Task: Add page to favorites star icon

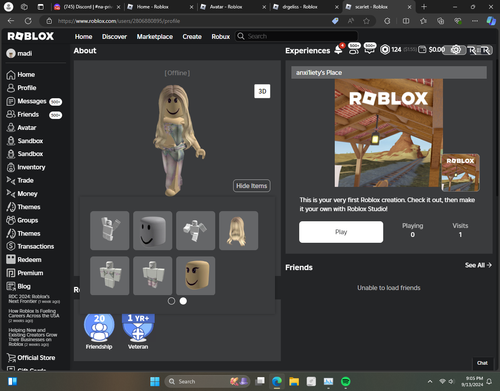Action: [366, 21]
